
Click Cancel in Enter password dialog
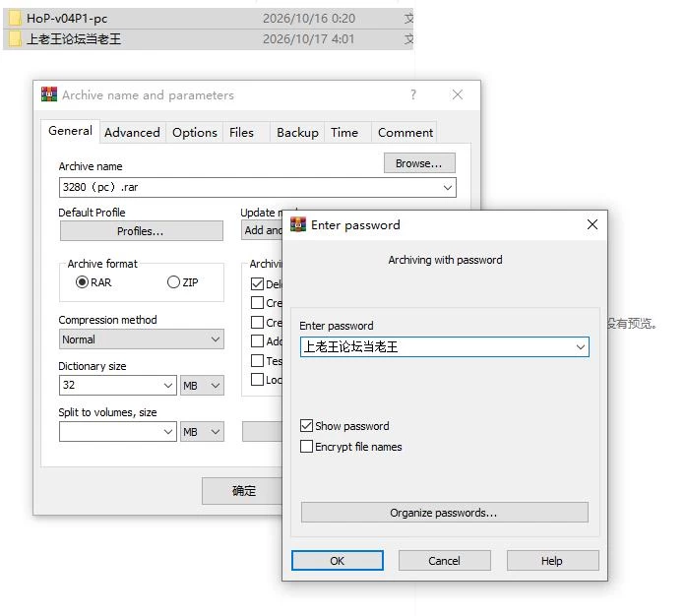tap(445, 561)
